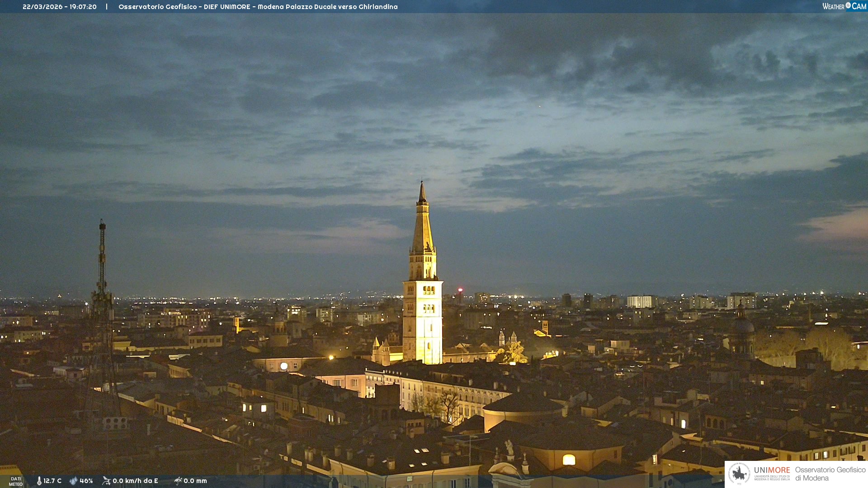Click the 0.0 km/h da E wind reading
Image resolution: width=868 pixels, height=488 pixels.
135,481
